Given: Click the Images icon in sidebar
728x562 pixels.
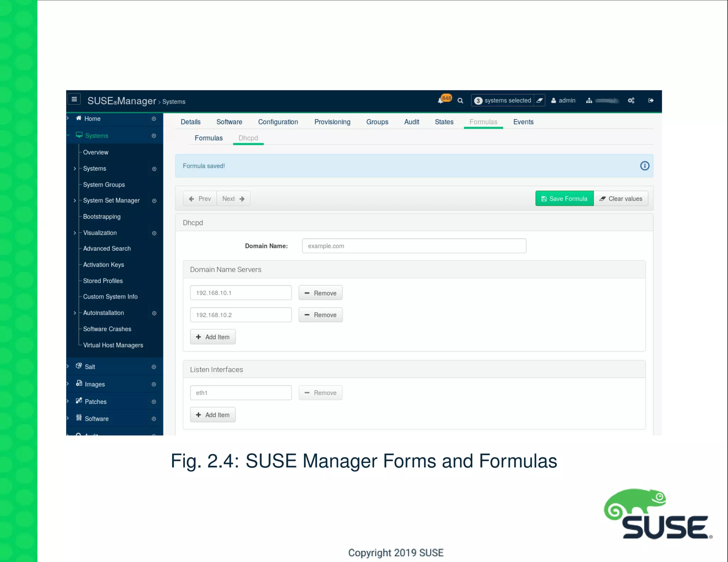Looking at the screenshot, I should coord(79,383).
